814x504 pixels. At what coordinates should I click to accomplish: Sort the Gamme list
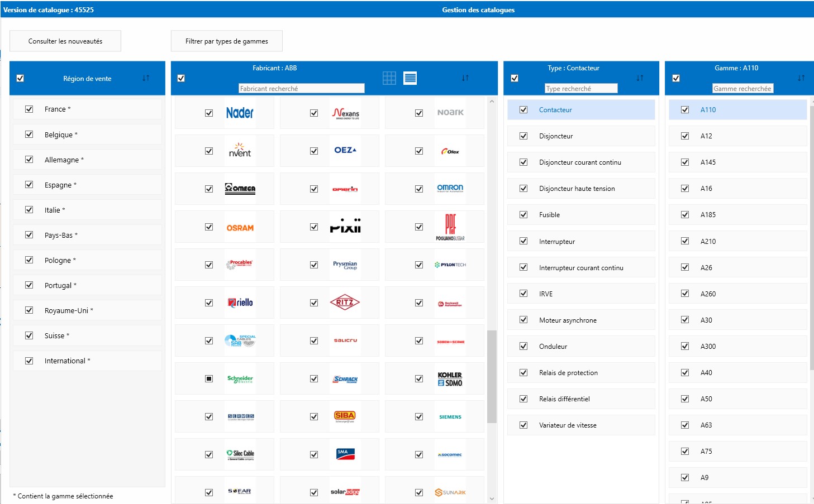point(801,78)
